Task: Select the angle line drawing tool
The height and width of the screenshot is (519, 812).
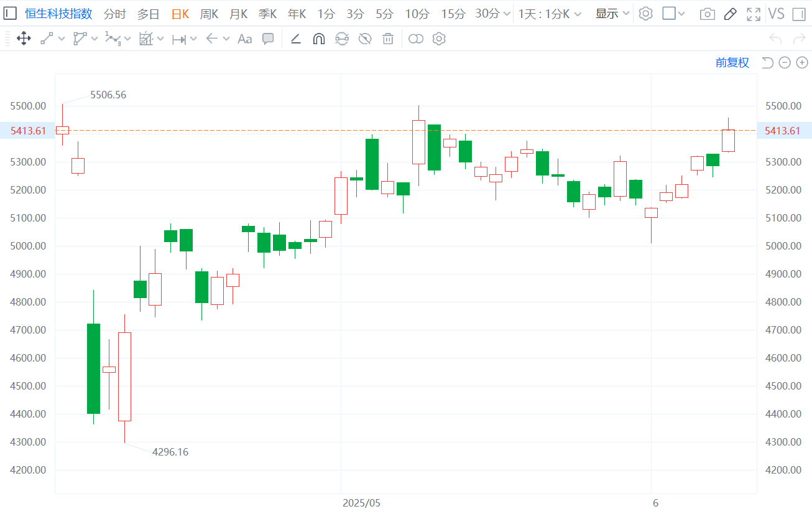Action: [296, 39]
